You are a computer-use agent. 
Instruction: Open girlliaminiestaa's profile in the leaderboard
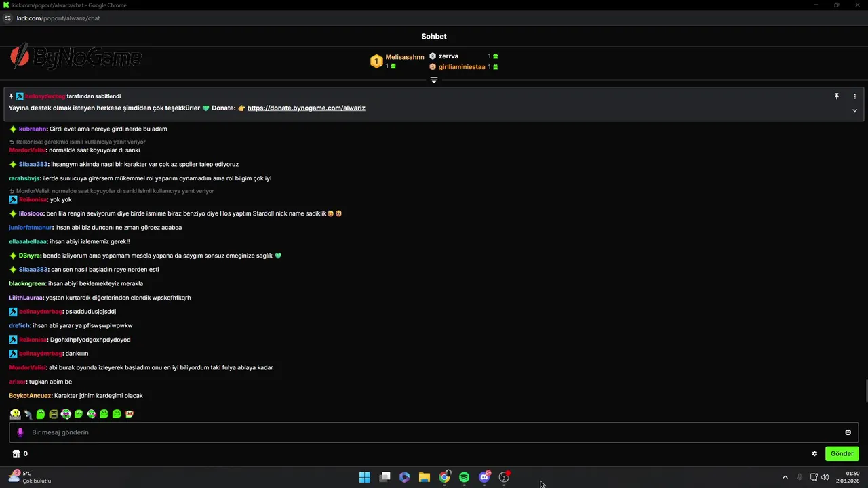462,67
